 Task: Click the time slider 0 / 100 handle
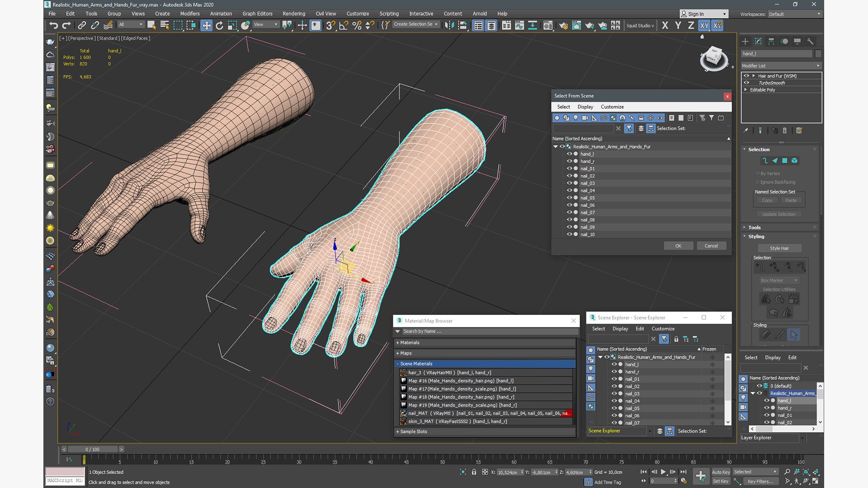[x=92, y=449]
